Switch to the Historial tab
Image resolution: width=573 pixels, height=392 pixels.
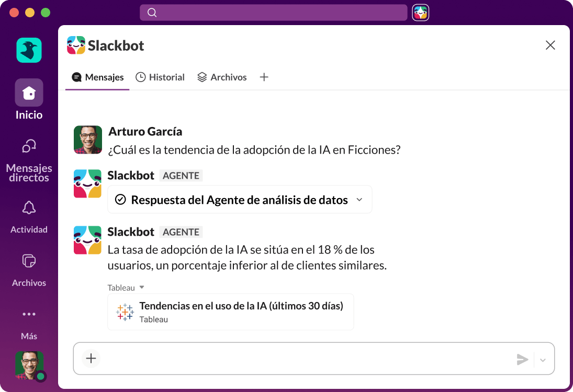[x=160, y=77]
